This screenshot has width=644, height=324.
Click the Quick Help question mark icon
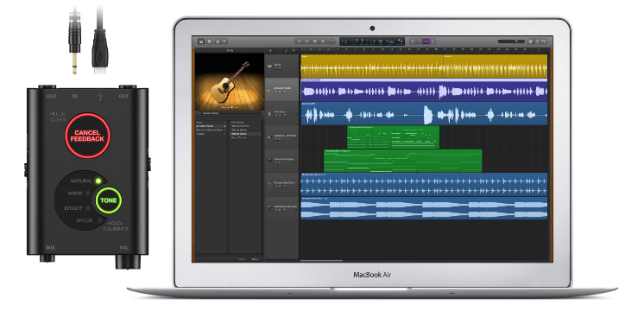[210, 41]
